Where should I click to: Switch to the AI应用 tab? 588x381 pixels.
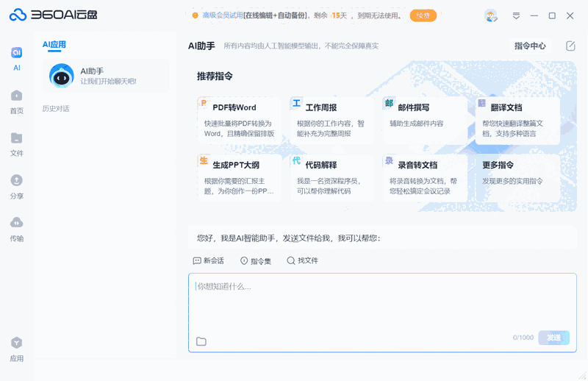coord(54,45)
